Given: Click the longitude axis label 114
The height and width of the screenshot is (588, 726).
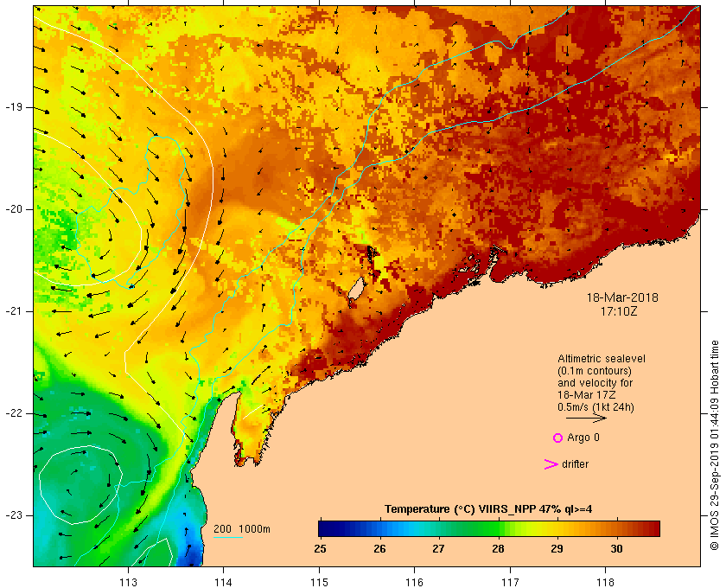Looking at the screenshot, I should [224, 583].
